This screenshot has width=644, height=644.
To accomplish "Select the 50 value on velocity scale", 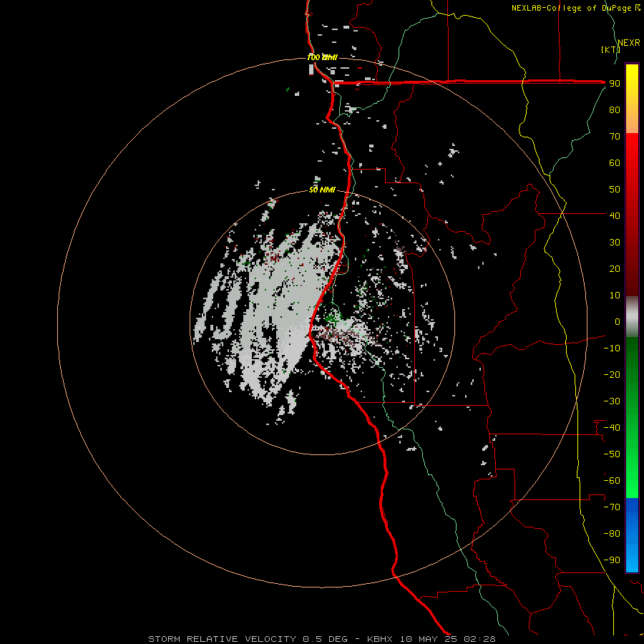I will [x=615, y=190].
